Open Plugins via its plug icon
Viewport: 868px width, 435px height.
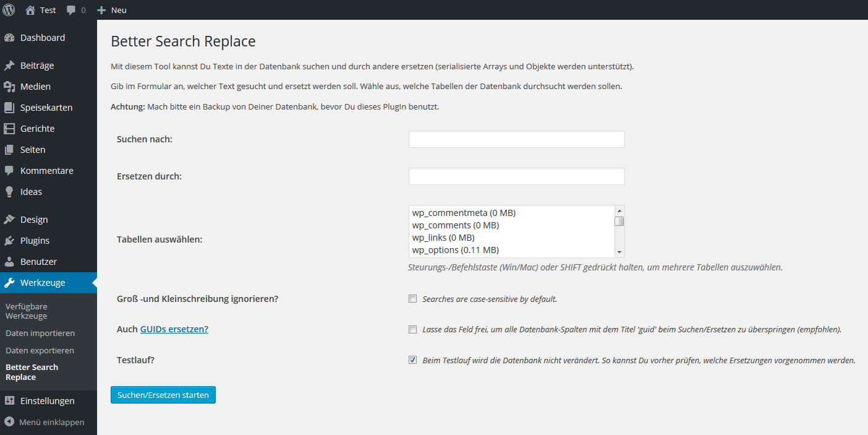[11, 240]
